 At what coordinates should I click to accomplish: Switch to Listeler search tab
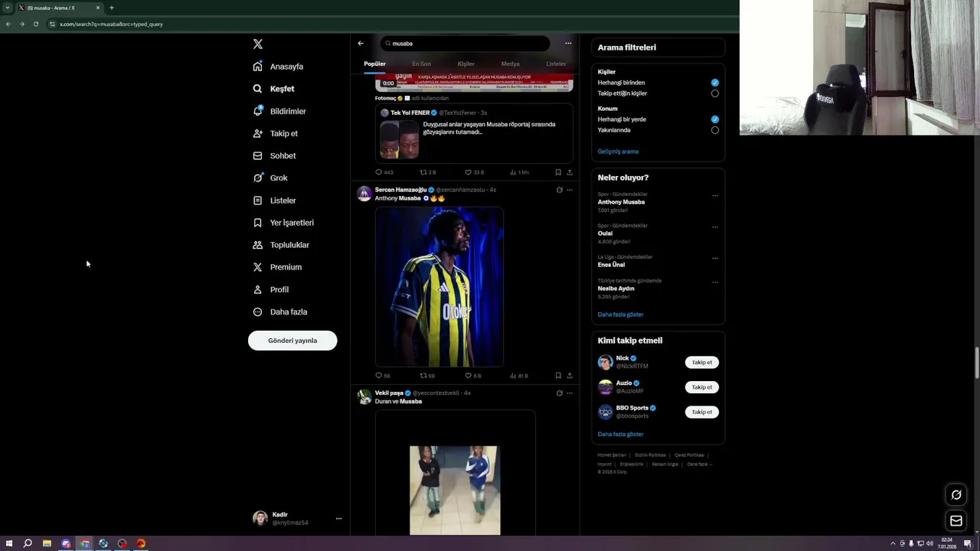(556, 64)
